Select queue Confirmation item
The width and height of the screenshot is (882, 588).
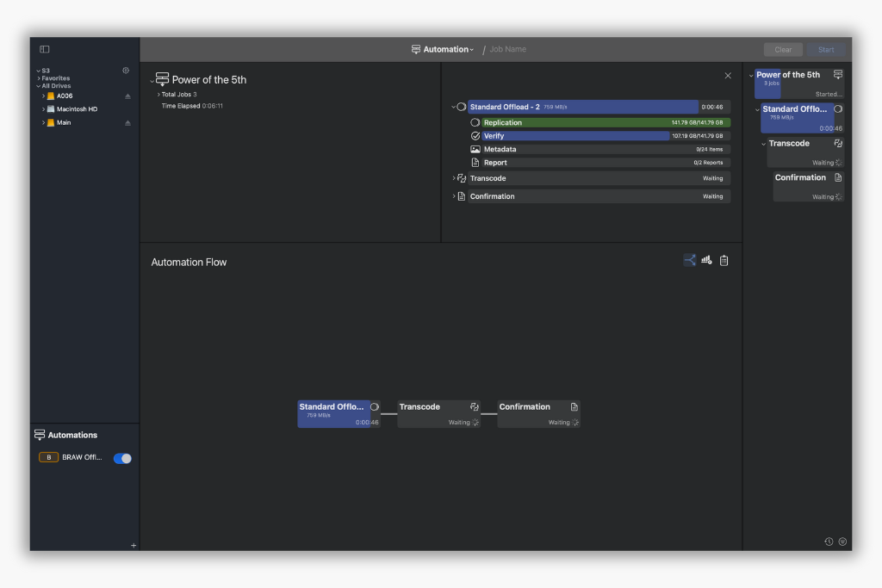808,187
